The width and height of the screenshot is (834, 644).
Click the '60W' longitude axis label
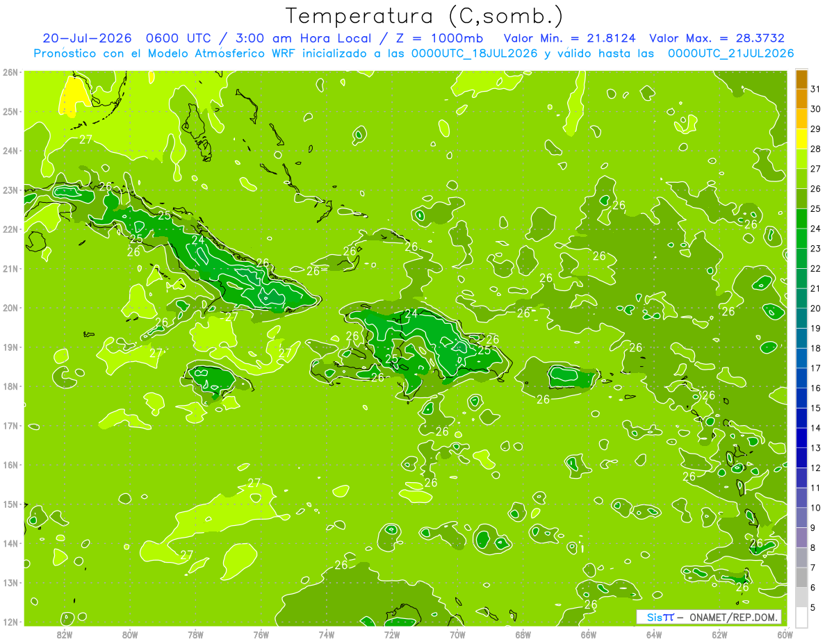pyautogui.click(x=785, y=634)
